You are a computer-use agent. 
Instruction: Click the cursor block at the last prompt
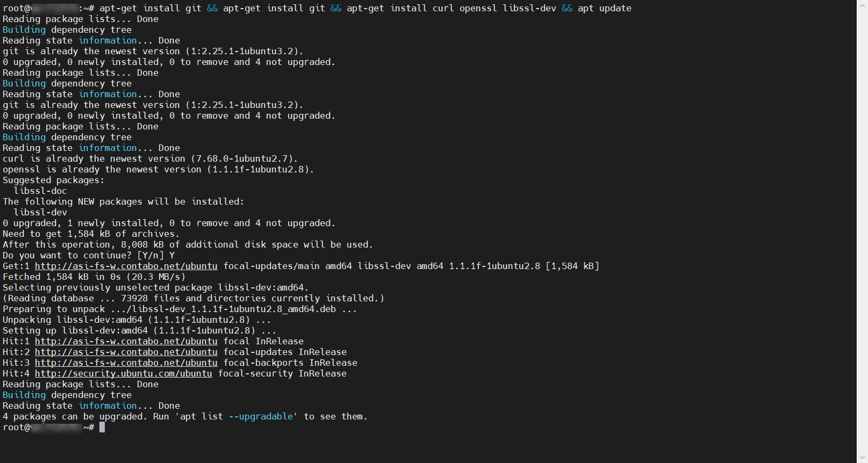click(x=102, y=428)
